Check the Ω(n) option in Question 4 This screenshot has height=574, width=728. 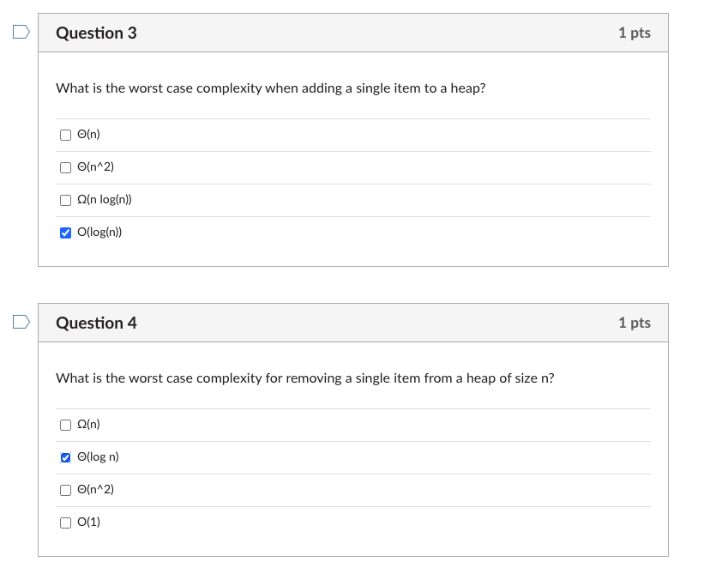coord(65,425)
